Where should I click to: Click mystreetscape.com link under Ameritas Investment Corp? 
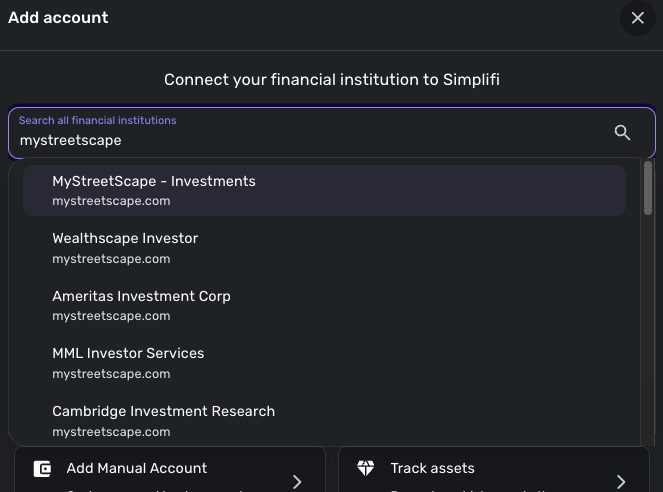(111, 316)
